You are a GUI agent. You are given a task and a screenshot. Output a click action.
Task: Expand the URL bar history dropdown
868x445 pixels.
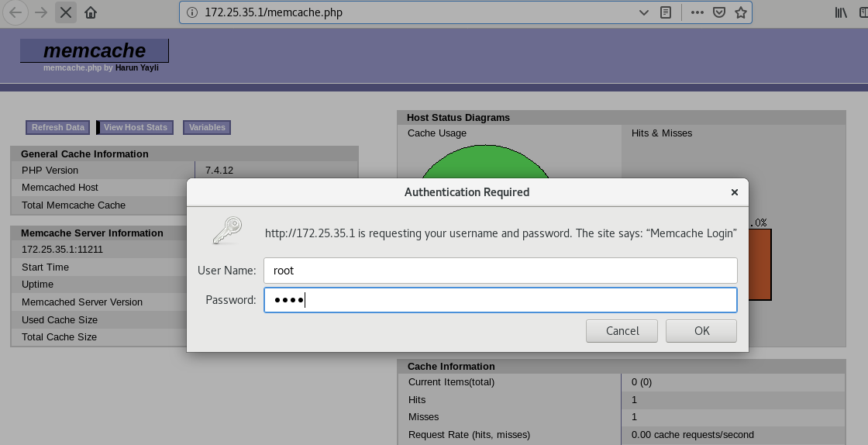coord(644,12)
